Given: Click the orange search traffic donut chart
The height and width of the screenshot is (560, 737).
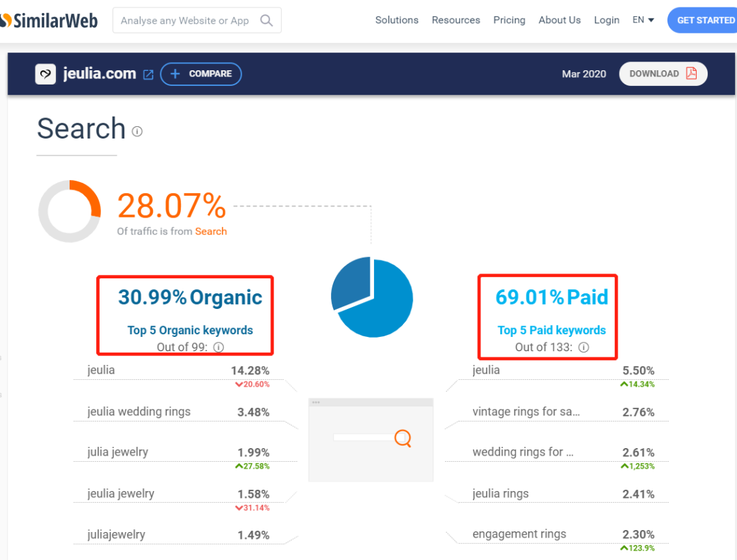Looking at the screenshot, I should click(70, 211).
